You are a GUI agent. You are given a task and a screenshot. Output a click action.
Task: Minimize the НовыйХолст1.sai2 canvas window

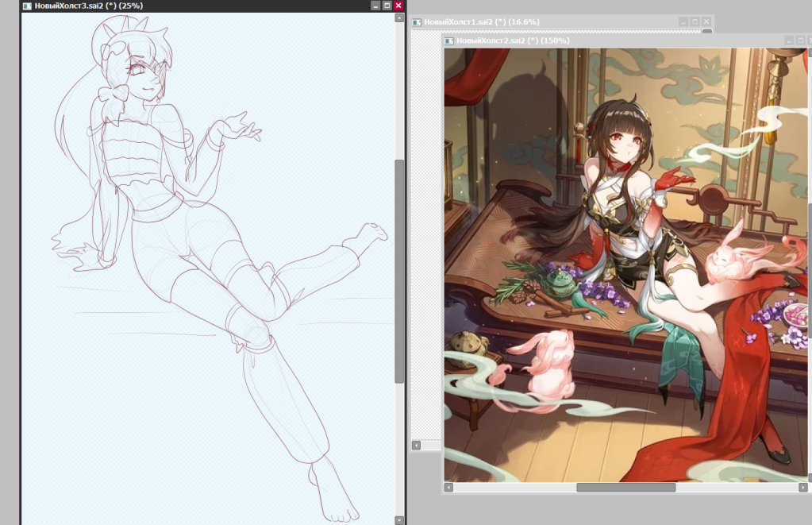point(683,21)
